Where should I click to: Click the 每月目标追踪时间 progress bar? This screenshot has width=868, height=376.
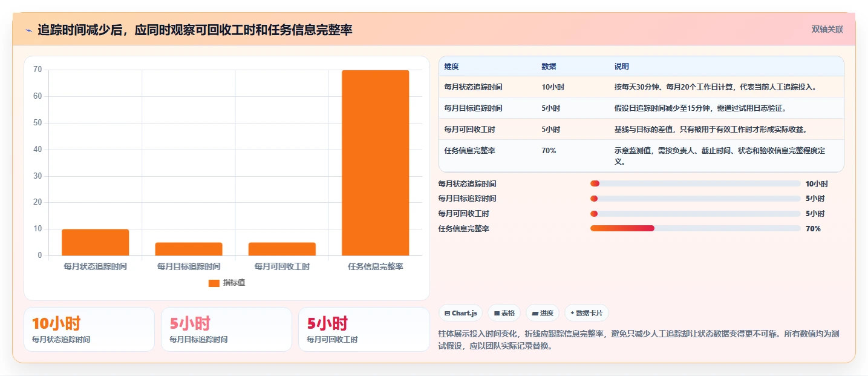tap(696, 199)
